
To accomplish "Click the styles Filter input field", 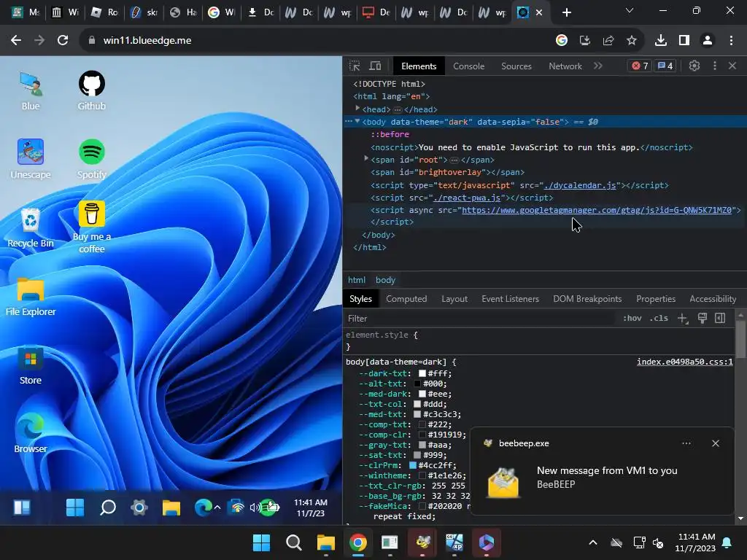I will coord(480,319).
